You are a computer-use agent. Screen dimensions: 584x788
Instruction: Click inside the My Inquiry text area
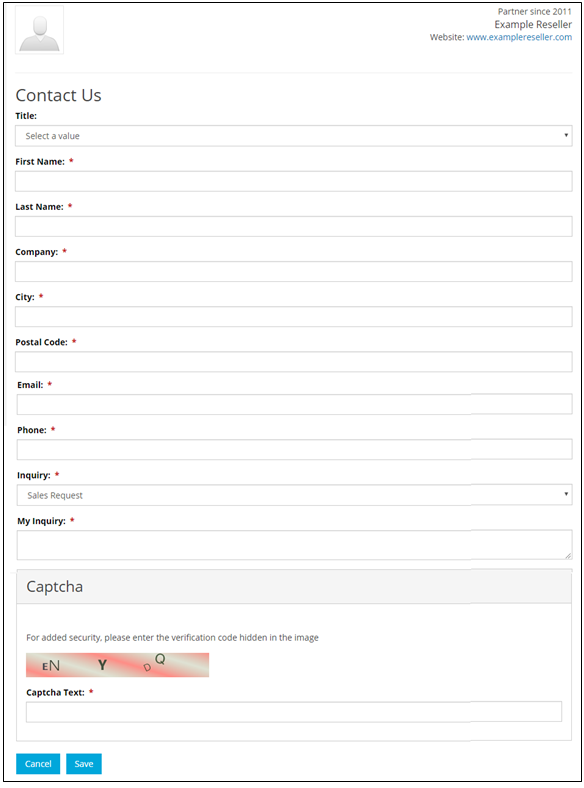tap(294, 545)
